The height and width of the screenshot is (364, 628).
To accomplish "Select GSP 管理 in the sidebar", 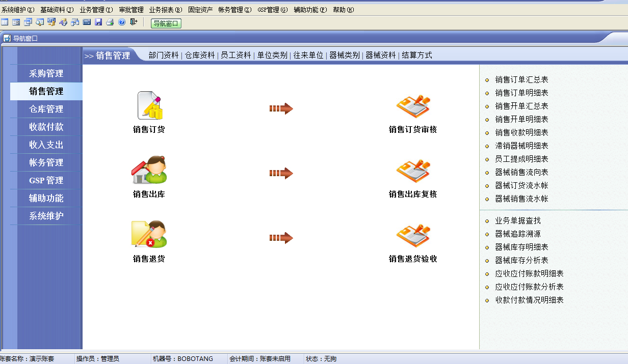I will [x=46, y=180].
